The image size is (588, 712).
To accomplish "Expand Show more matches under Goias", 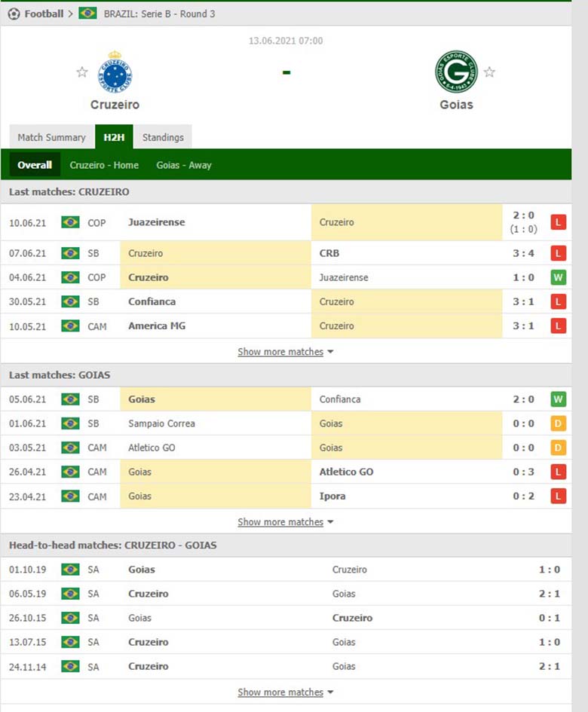I will click(x=286, y=522).
